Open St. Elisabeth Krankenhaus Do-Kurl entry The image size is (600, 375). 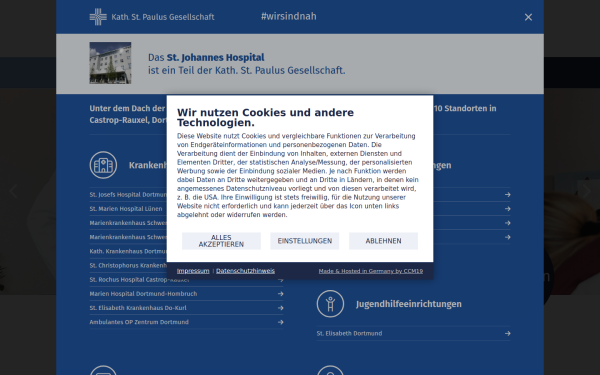click(186, 308)
